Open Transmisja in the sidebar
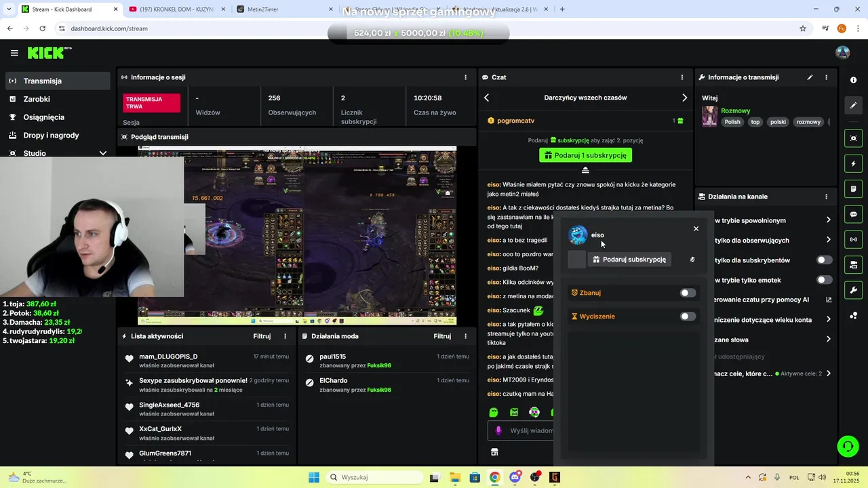 click(57, 81)
